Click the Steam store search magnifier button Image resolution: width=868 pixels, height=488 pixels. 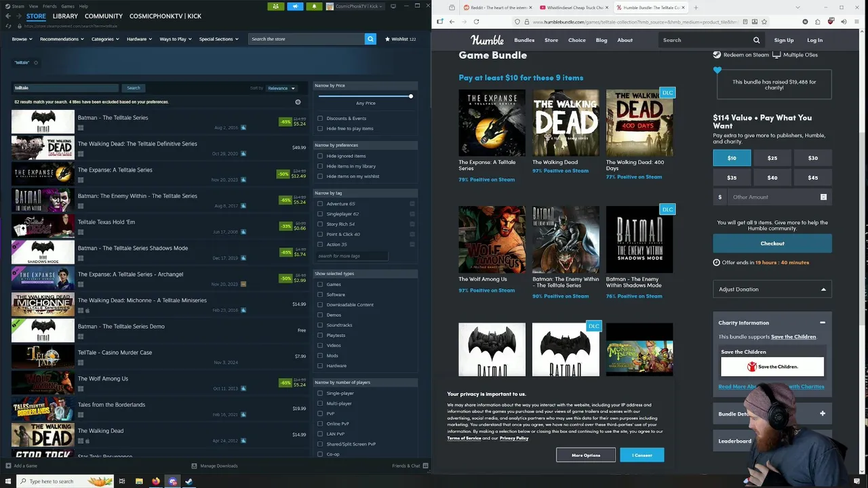click(370, 39)
